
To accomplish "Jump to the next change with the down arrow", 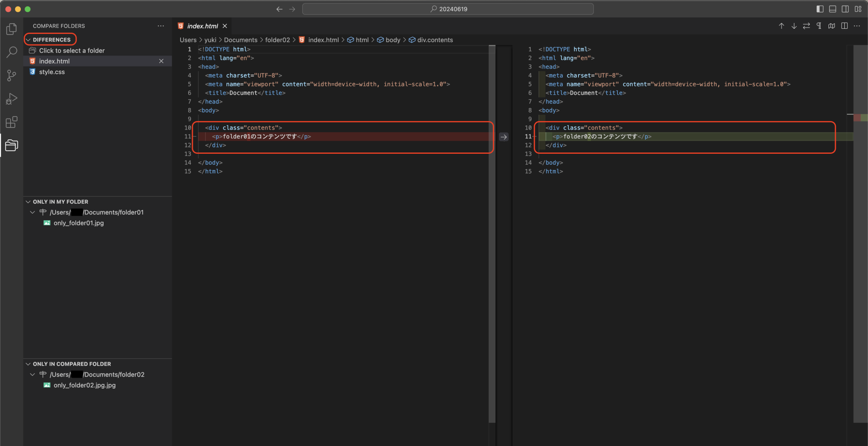I will coord(793,26).
